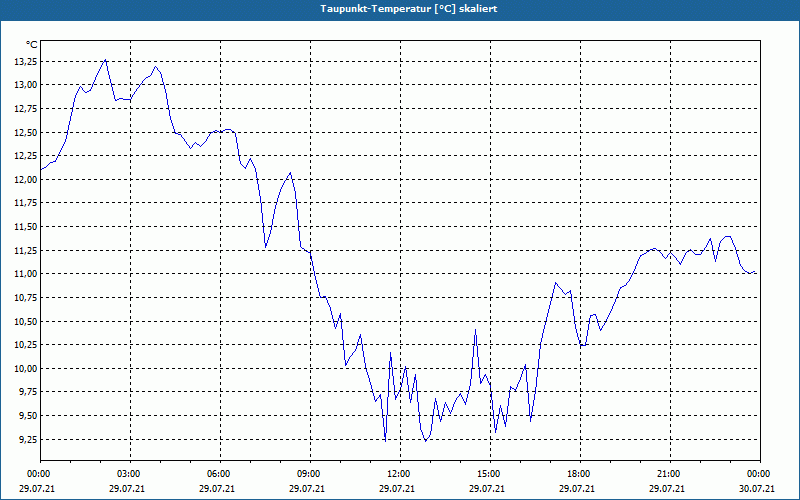
Task: Select the '13,00' y-axis label
Action: point(27,85)
